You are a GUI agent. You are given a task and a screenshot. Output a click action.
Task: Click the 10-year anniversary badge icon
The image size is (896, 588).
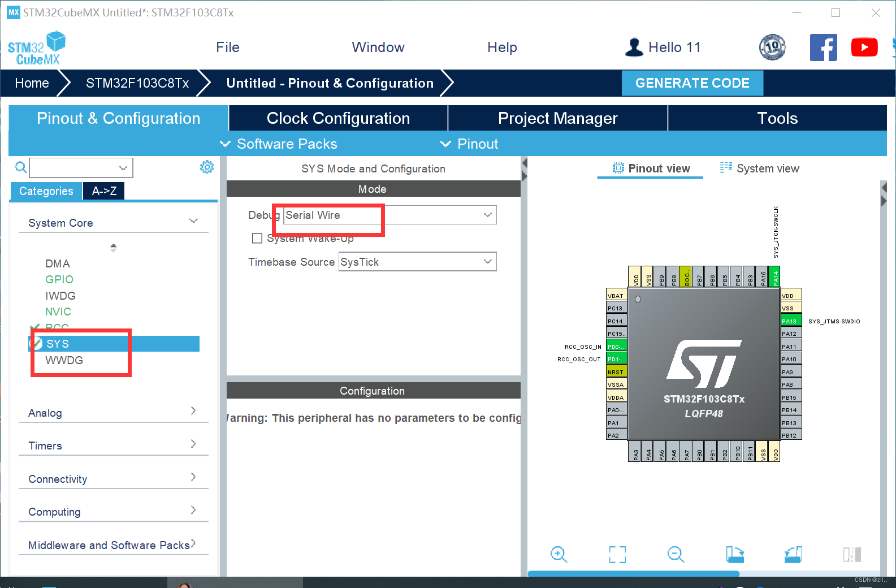(772, 47)
